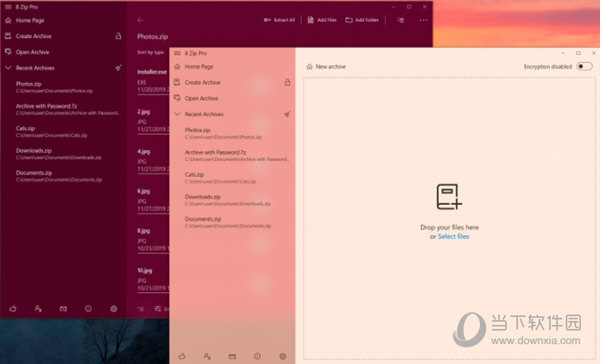Click Extract All in dark window toolbar
600x364 pixels.
(279, 20)
